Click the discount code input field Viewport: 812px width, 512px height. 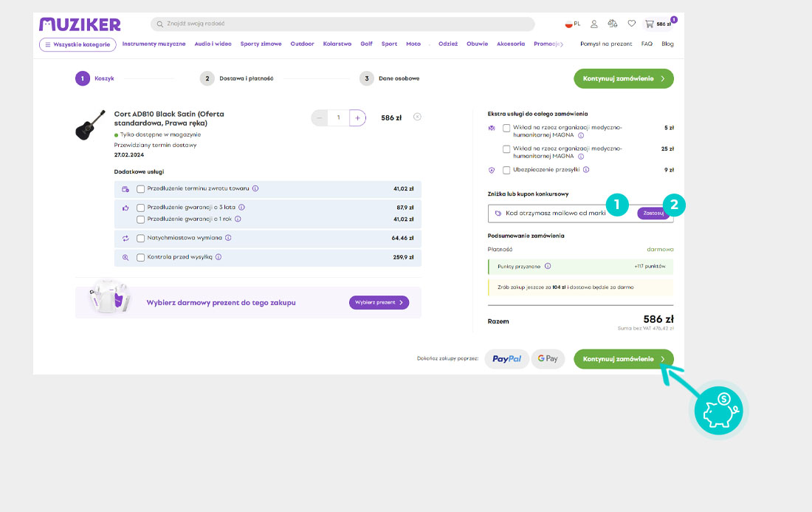[561, 213]
